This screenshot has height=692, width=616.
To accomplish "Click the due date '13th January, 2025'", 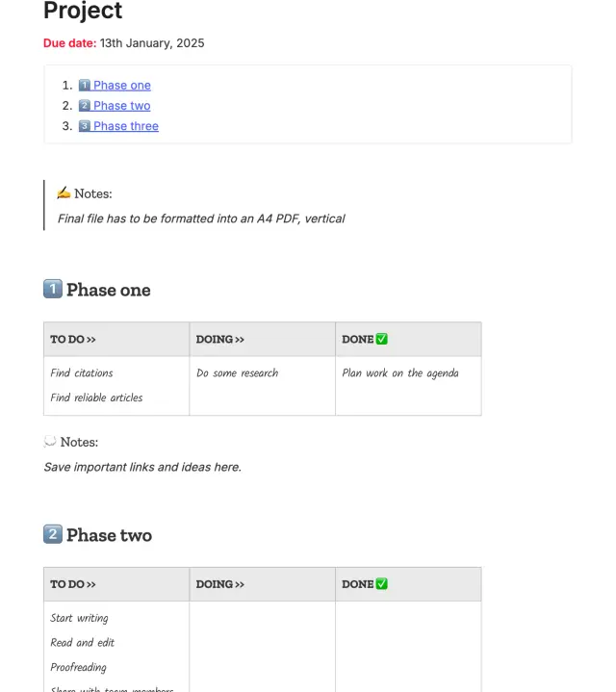I will click(x=152, y=43).
